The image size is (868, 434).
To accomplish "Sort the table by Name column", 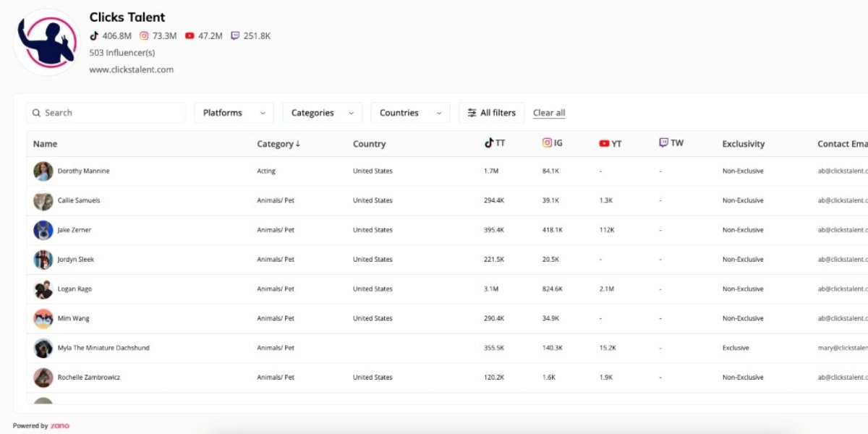I will [x=45, y=144].
